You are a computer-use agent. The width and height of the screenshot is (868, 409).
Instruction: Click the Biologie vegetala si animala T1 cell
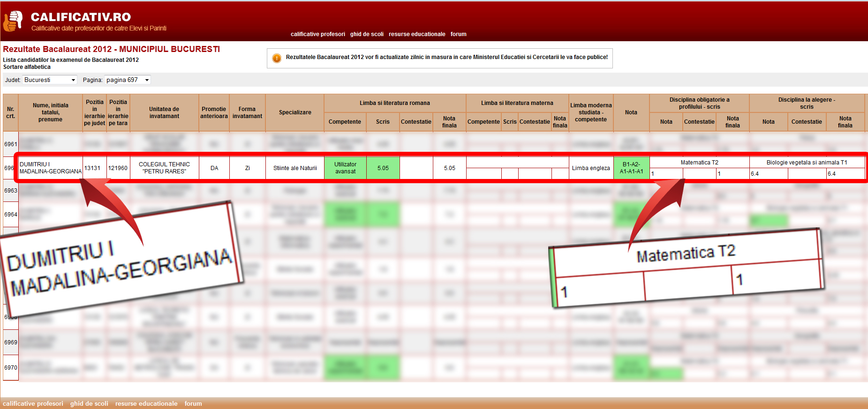click(807, 163)
